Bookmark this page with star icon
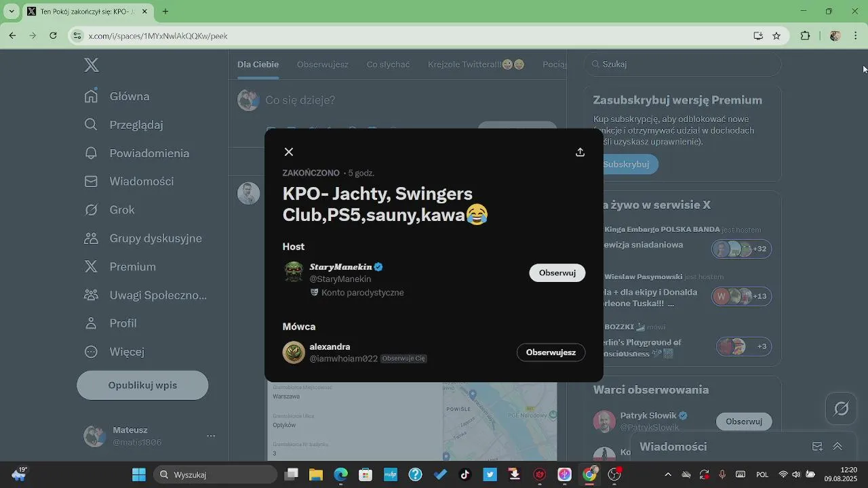Screen dimensions: 868x488 (x=776, y=36)
